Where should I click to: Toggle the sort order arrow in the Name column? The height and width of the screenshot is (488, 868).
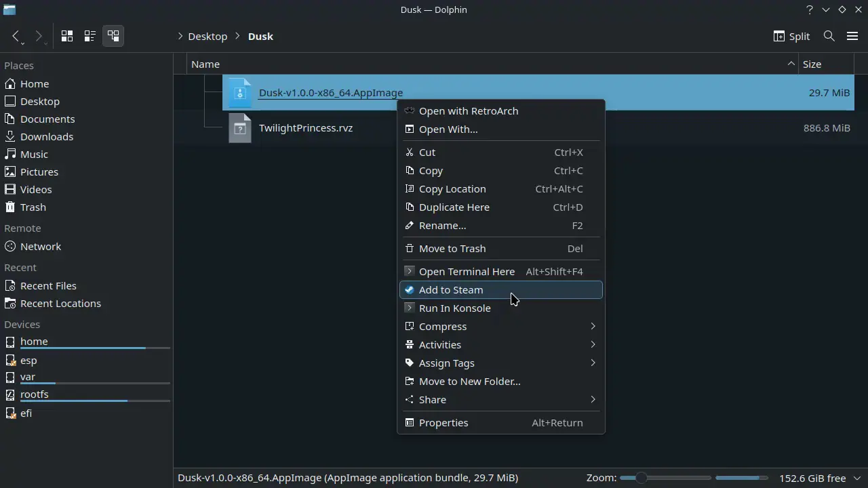(x=791, y=64)
